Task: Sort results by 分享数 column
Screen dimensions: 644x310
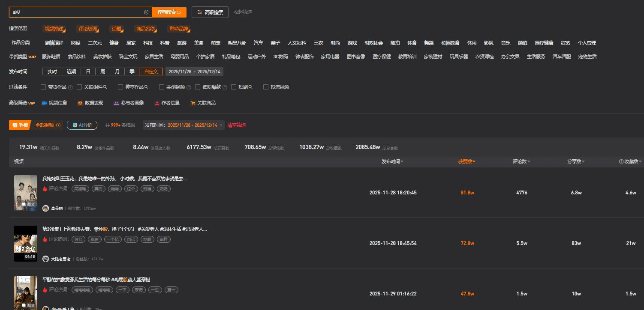Action: [576, 161]
